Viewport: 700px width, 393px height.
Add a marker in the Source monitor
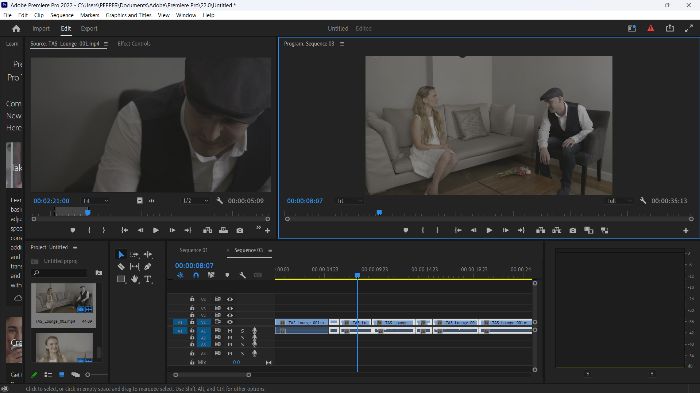73,230
